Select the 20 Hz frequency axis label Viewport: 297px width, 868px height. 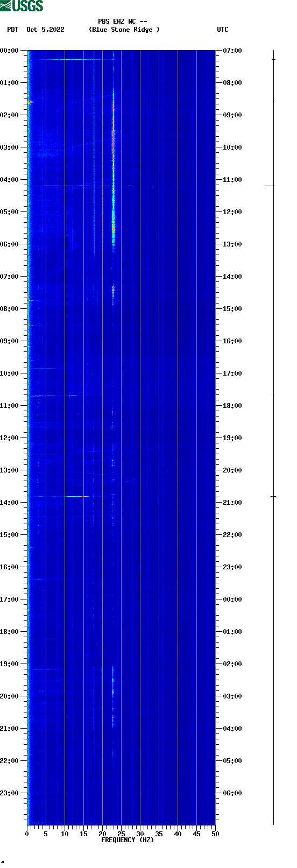(102, 834)
